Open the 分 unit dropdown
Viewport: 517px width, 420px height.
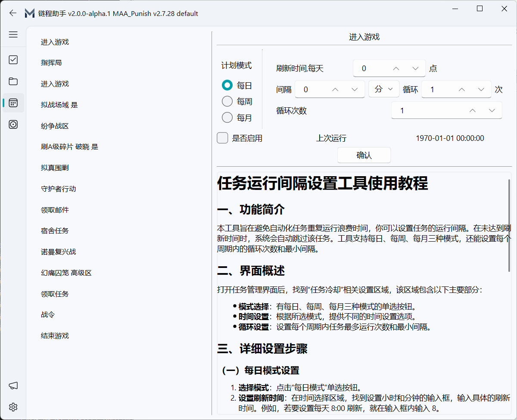(x=383, y=89)
